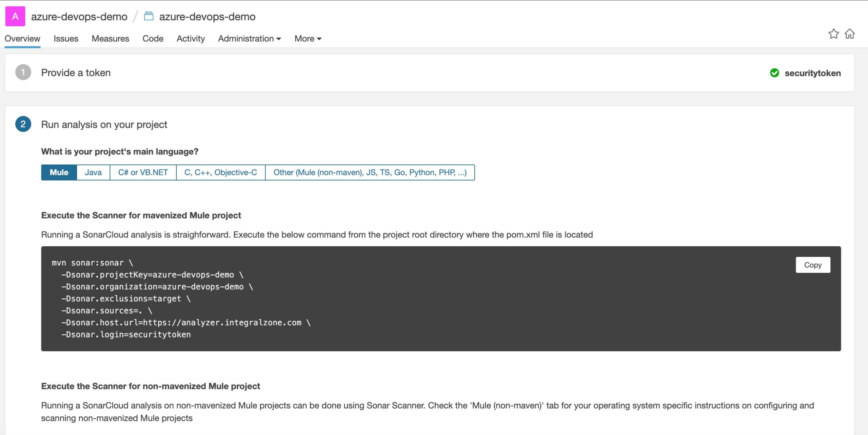This screenshot has width=868, height=435.
Task: Click 'Execute the Scanner for mavenized Mule project' heading
Action: click(141, 215)
